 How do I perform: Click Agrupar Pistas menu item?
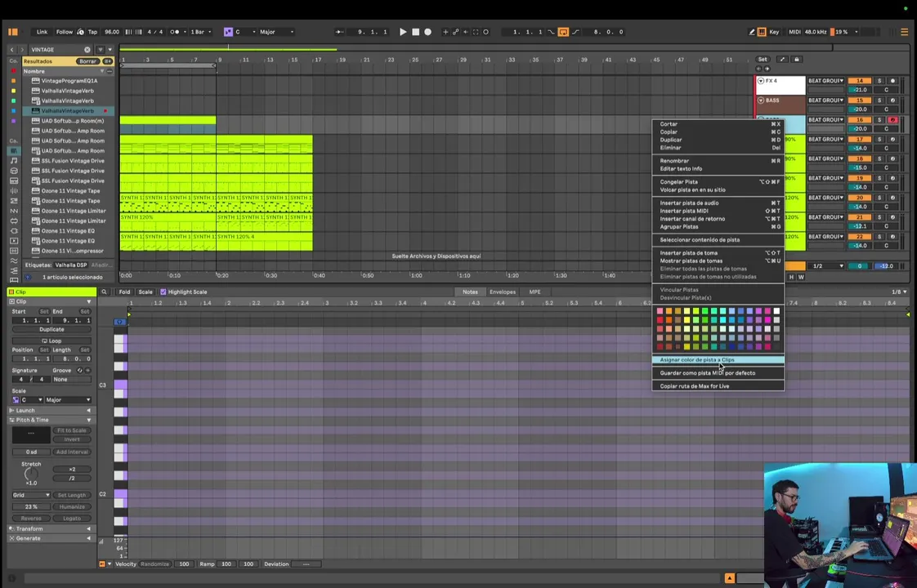click(718, 227)
